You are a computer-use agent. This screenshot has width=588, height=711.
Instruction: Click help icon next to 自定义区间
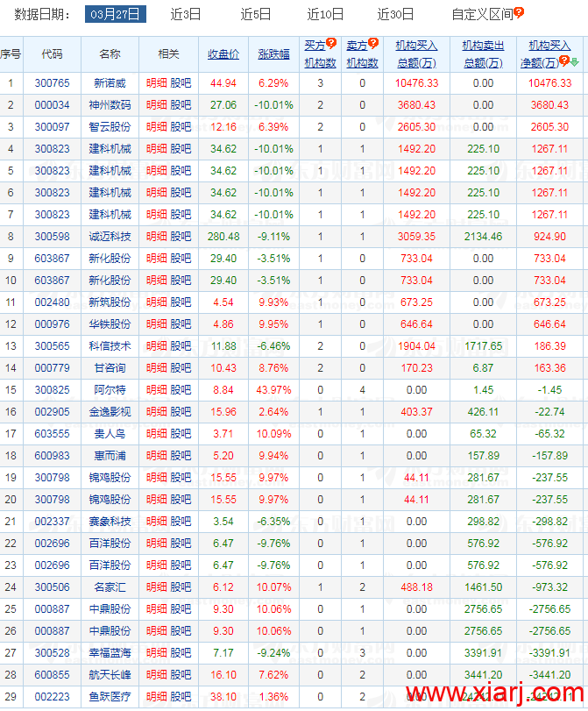(519, 12)
